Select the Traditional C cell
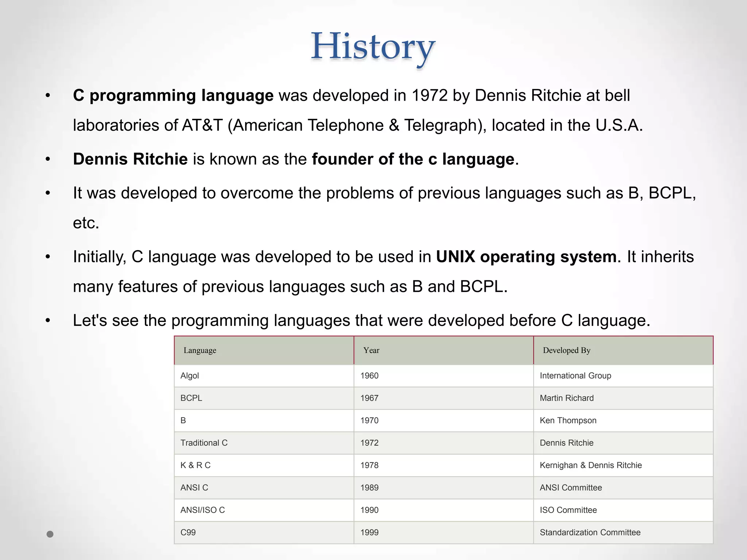This screenshot has width=747, height=560. click(x=204, y=443)
